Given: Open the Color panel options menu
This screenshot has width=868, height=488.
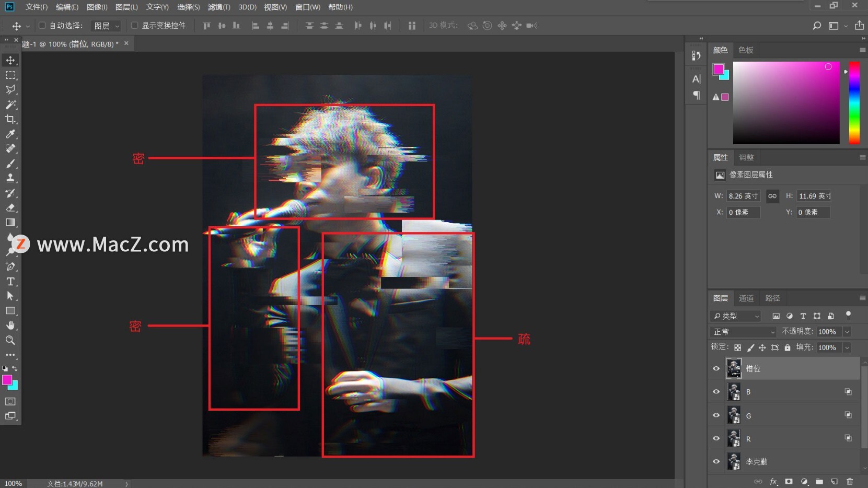Looking at the screenshot, I should [862, 50].
